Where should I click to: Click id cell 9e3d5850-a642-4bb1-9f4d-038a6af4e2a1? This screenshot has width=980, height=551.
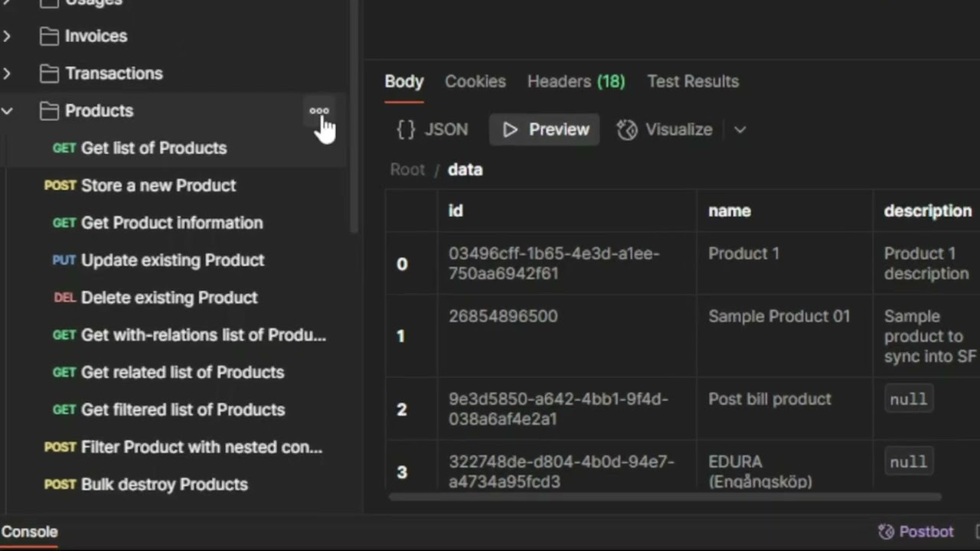pyautogui.click(x=567, y=409)
